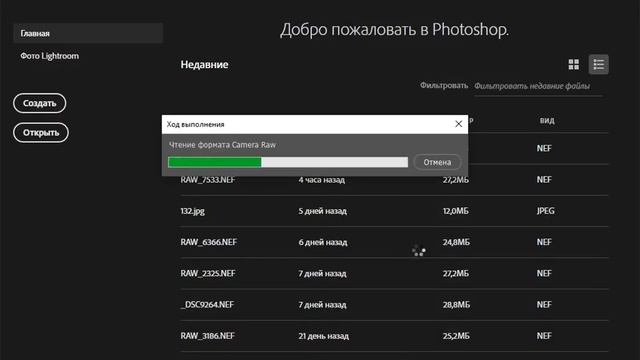
Task: Click the Camera Raw progress bar
Action: tap(288, 162)
